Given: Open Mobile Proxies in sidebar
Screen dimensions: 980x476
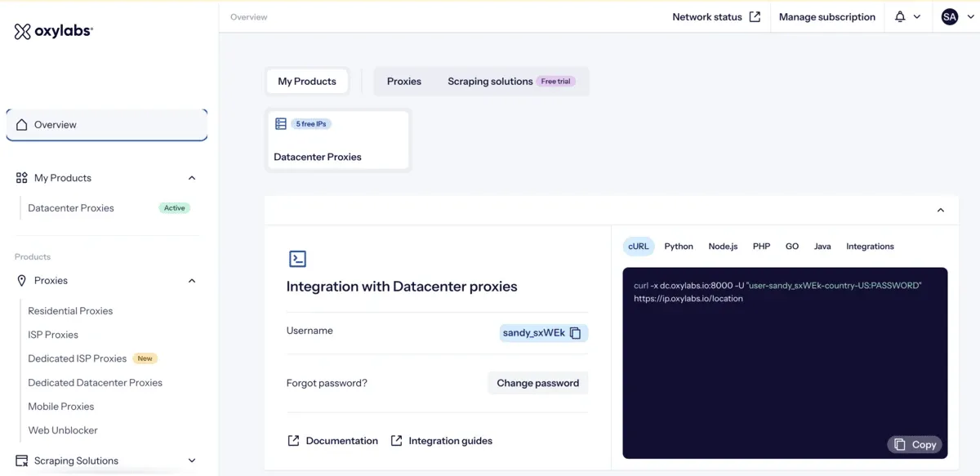Looking at the screenshot, I should pos(61,407).
